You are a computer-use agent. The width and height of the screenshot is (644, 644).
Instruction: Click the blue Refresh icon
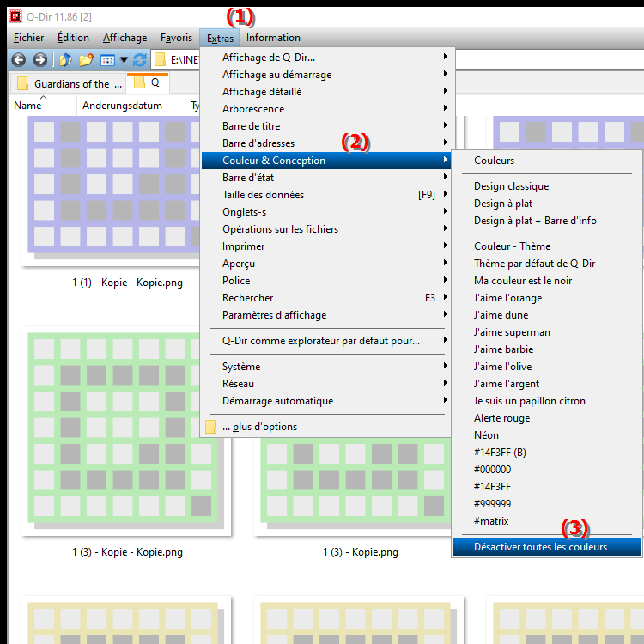[140, 60]
